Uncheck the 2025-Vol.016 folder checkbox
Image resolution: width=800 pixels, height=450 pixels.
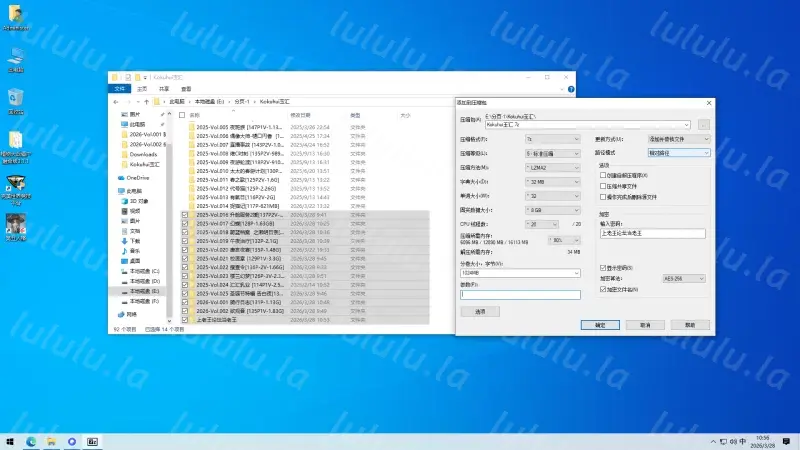(x=185, y=215)
